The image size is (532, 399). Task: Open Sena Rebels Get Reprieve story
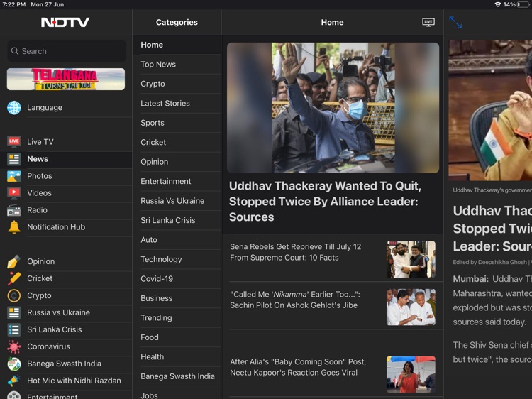[295, 252]
